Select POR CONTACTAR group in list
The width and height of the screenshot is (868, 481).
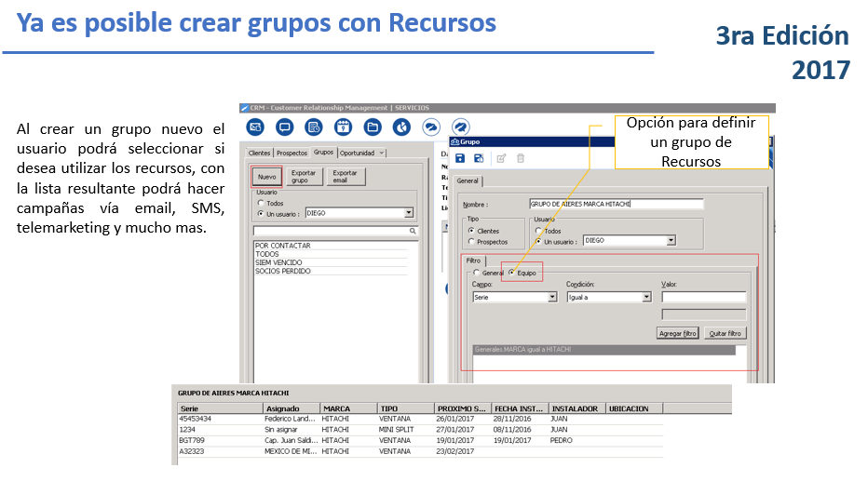click(x=331, y=246)
